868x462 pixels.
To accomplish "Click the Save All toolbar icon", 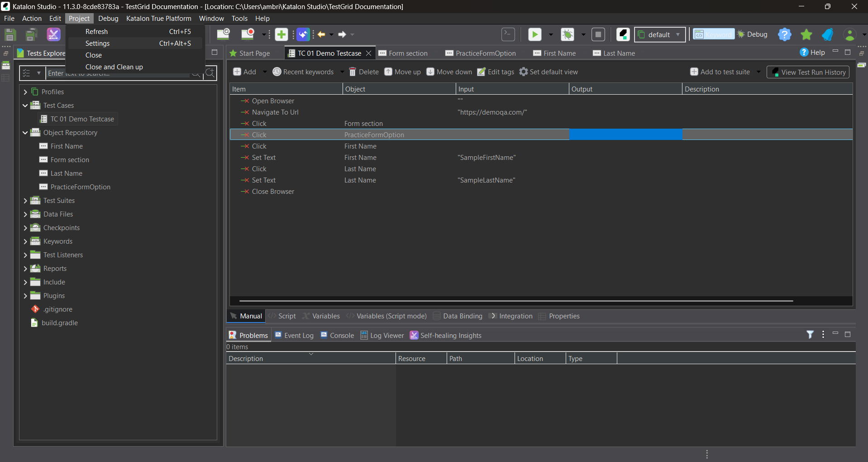I will tap(31, 34).
